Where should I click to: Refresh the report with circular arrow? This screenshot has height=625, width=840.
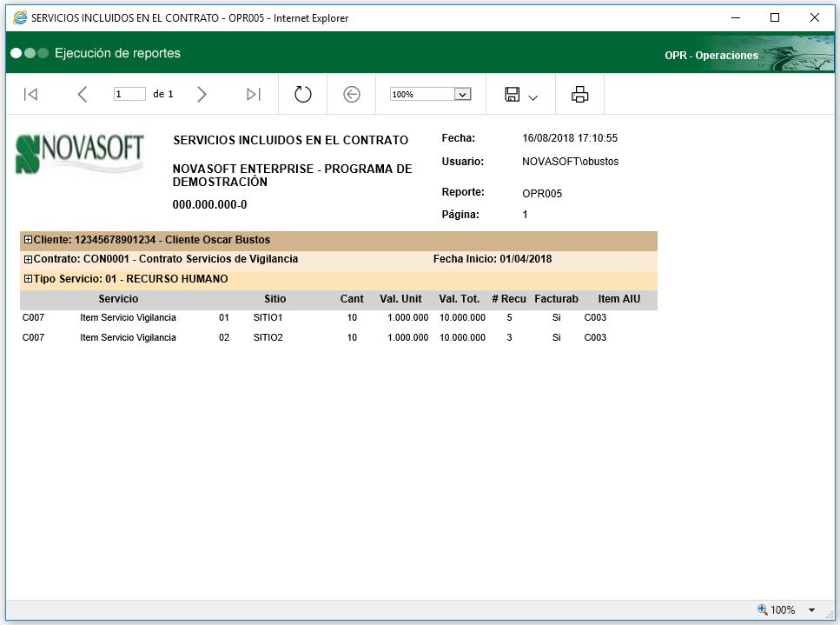click(302, 95)
